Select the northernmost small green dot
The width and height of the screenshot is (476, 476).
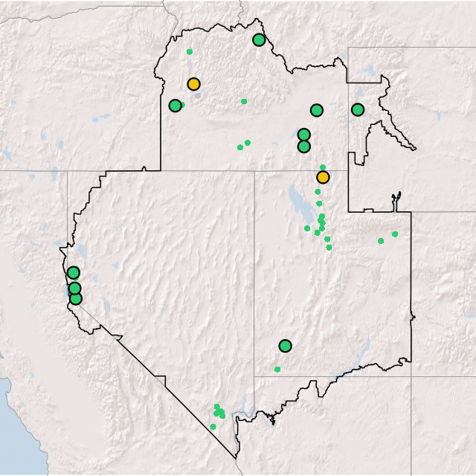(x=190, y=52)
